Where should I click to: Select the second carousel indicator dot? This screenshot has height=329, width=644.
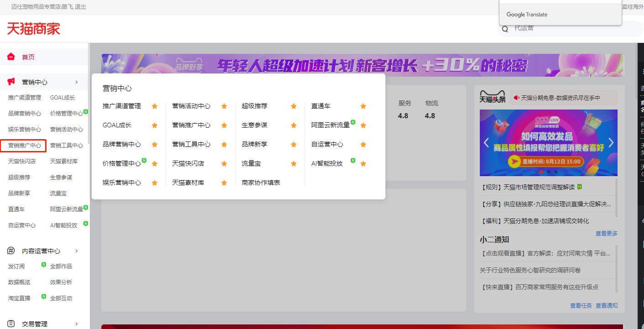pos(549,172)
